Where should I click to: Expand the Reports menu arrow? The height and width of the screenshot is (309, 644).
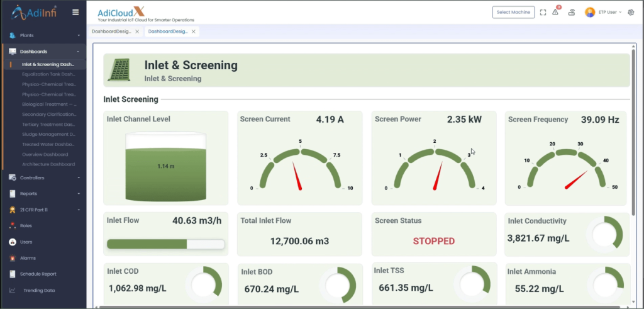point(79,194)
